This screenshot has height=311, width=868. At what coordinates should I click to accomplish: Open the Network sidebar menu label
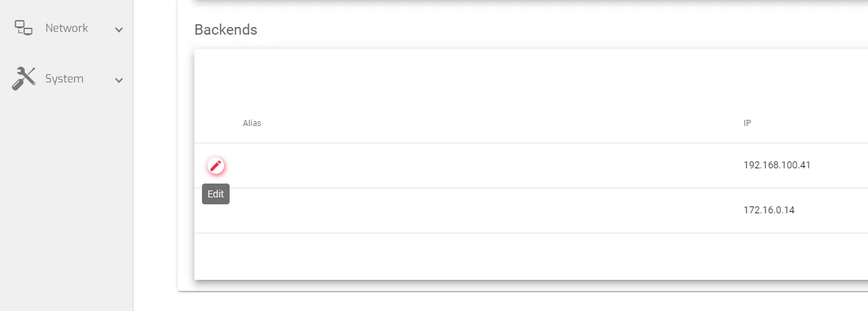[x=66, y=28]
